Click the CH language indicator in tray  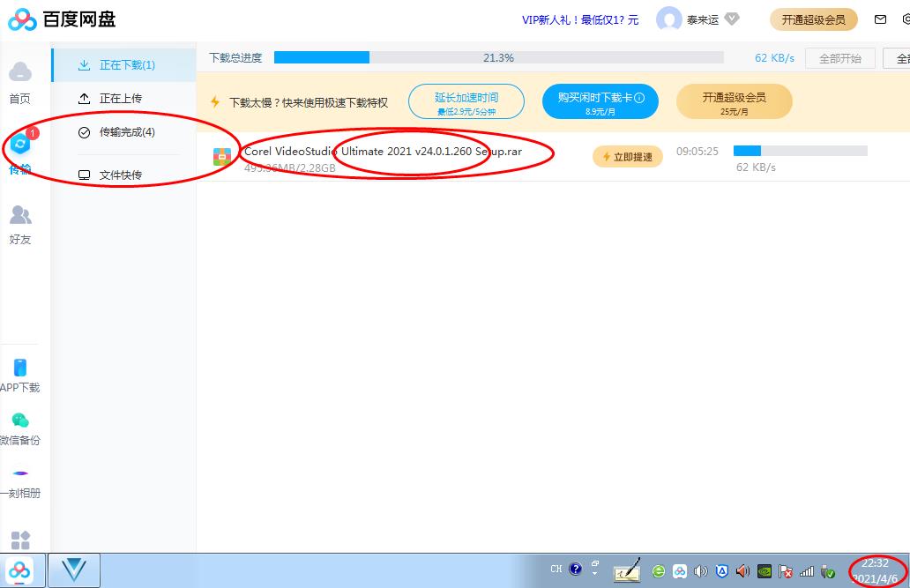coord(556,569)
